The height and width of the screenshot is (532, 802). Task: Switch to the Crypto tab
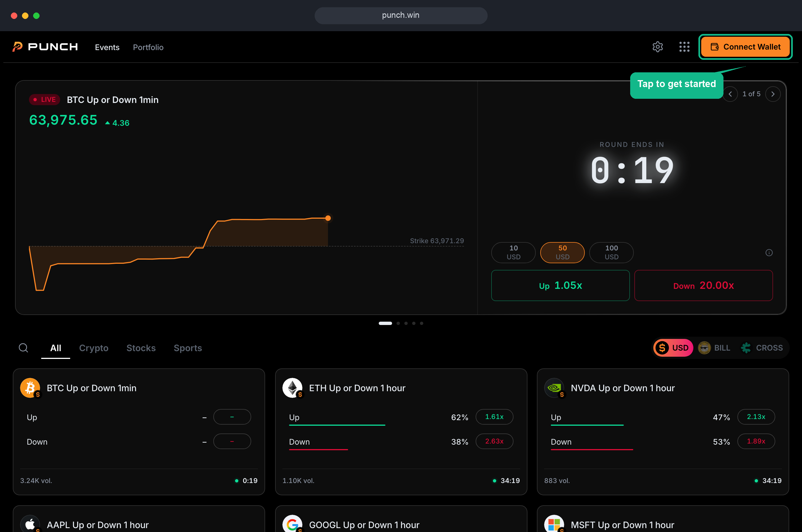point(94,348)
